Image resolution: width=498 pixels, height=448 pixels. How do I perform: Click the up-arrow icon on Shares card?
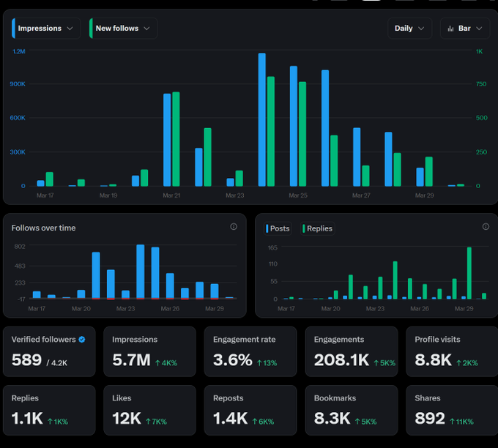[x=453, y=422]
